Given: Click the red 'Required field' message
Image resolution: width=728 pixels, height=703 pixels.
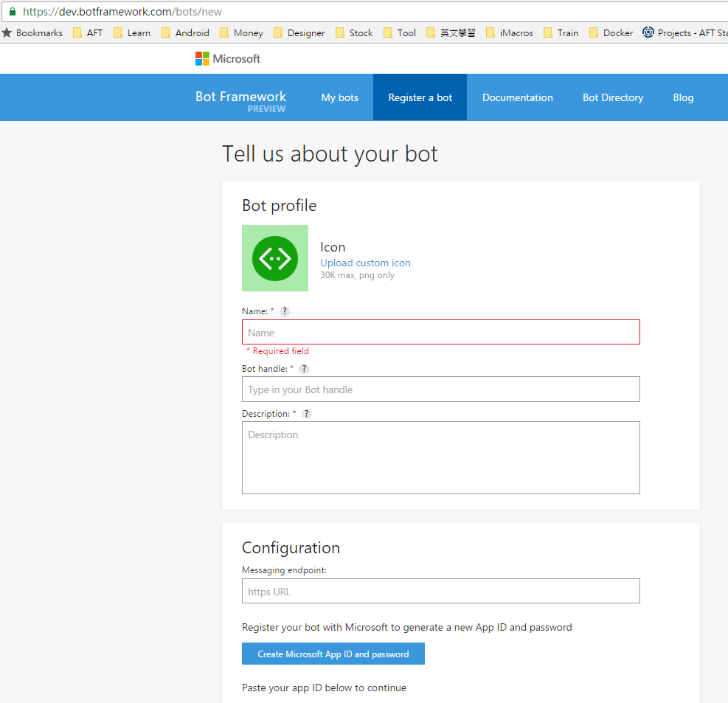Looking at the screenshot, I should (277, 351).
